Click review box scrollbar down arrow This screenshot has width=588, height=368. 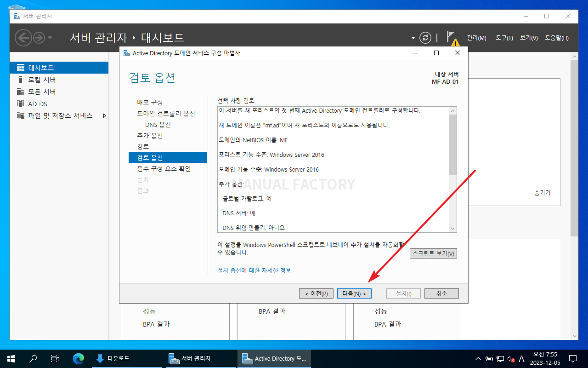pos(453,229)
